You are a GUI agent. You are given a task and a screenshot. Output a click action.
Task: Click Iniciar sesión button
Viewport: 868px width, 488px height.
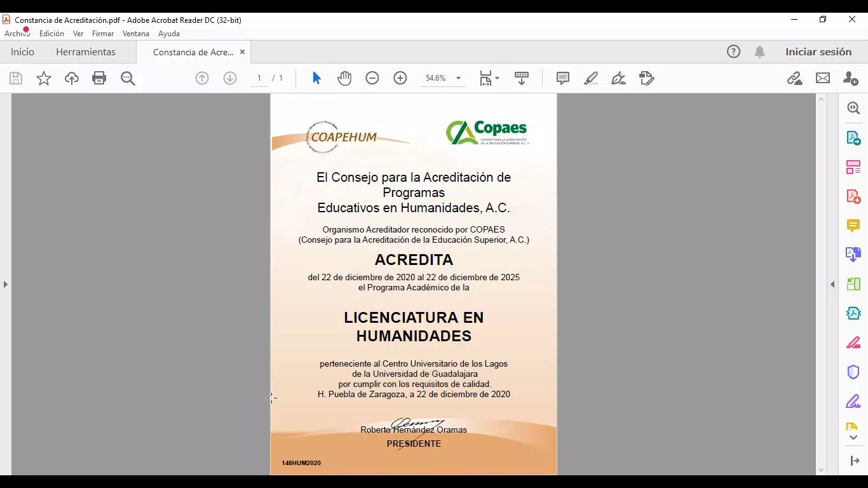tap(818, 52)
